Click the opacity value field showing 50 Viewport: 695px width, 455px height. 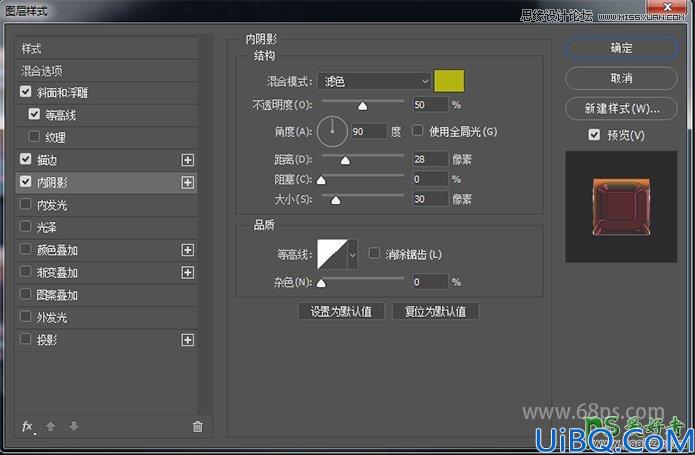click(430, 105)
